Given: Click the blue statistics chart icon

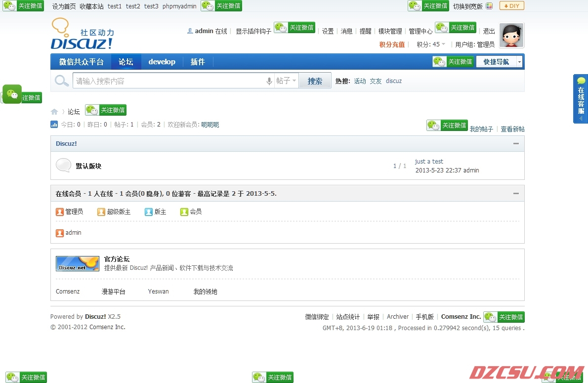Looking at the screenshot, I should click(54, 124).
